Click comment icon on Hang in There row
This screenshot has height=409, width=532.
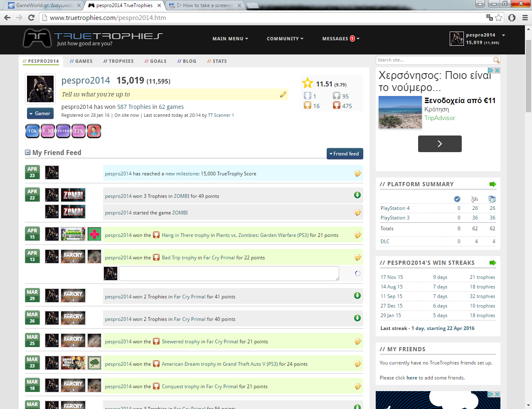[x=358, y=235]
